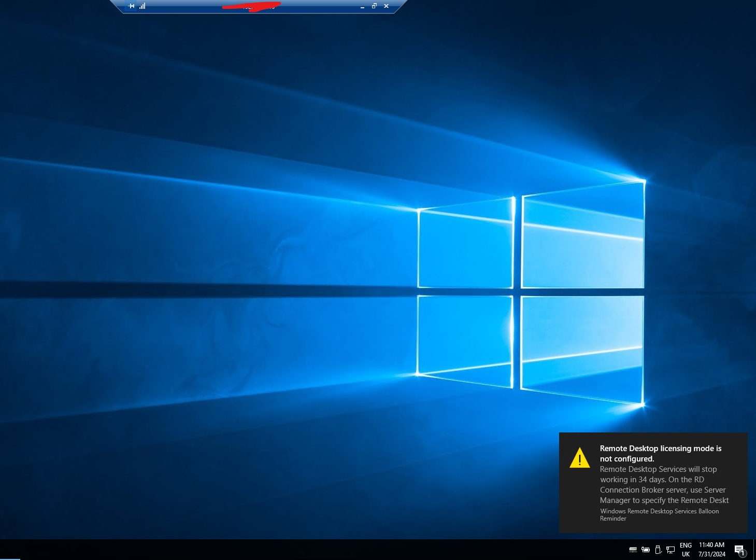
Task: Click the leftmost server tray icon
Action: (633, 549)
